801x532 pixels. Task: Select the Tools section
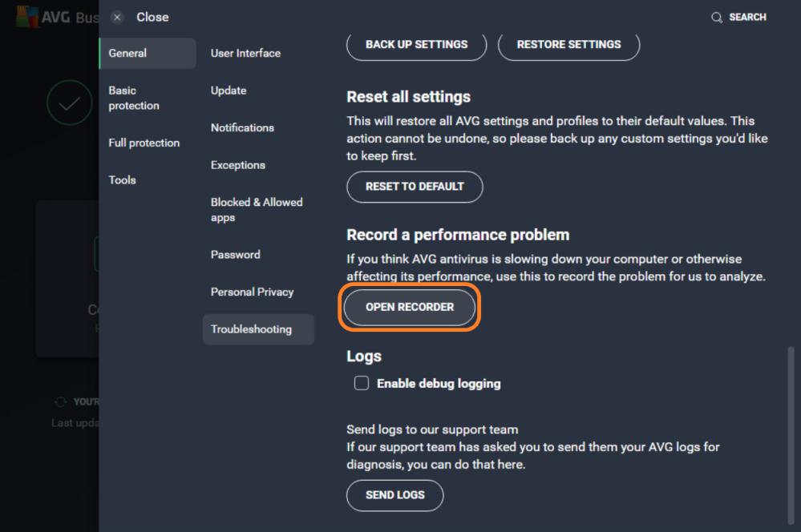(122, 179)
